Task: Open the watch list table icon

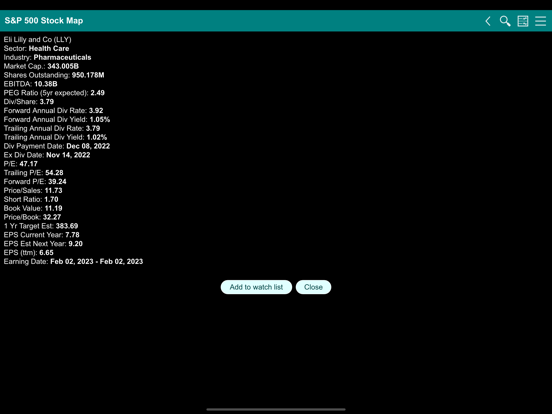Action: click(x=523, y=21)
